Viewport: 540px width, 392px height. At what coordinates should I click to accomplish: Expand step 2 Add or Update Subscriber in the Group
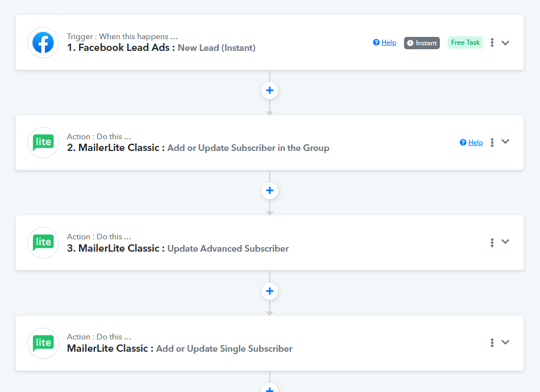tap(505, 141)
